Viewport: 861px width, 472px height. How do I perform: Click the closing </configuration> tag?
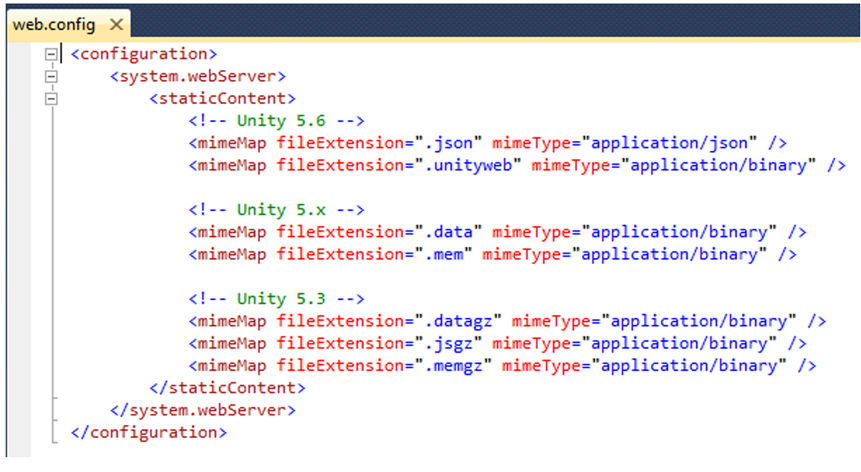(x=149, y=432)
